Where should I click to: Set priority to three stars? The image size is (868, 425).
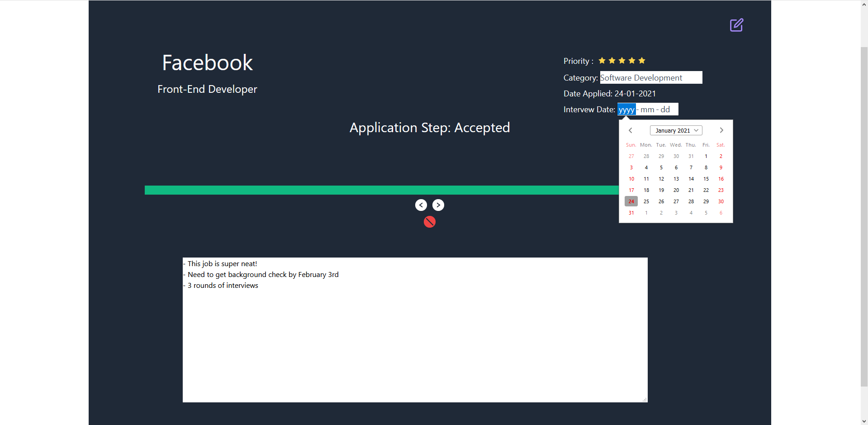tap(622, 61)
